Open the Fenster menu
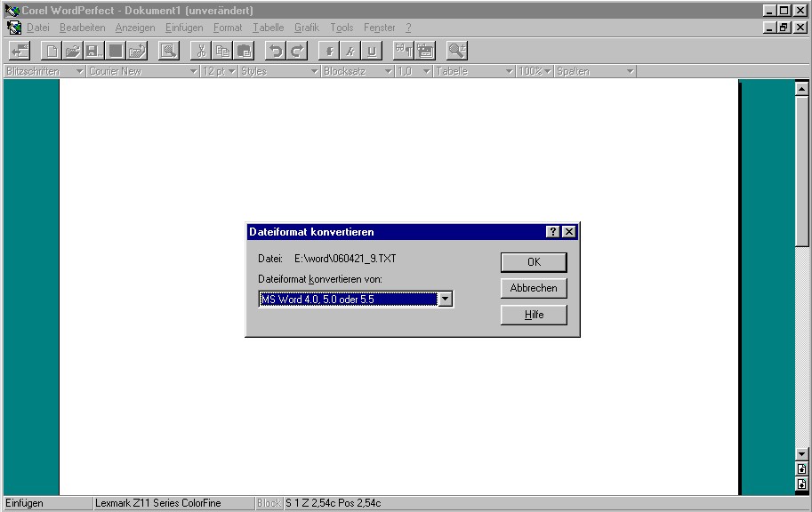The image size is (812, 512). click(x=379, y=28)
